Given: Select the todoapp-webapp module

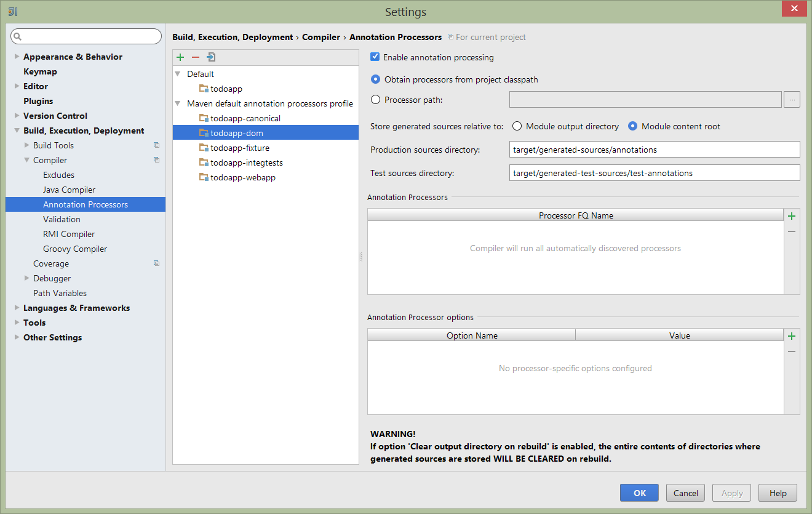Looking at the screenshot, I should coord(242,177).
